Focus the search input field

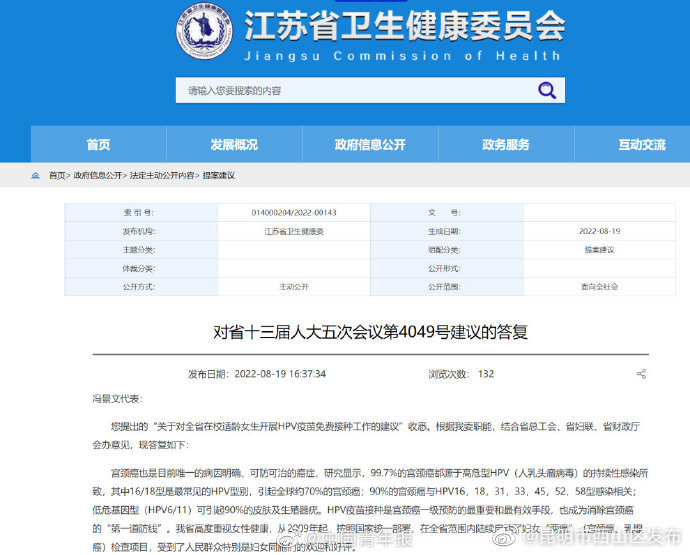coord(370,90)
